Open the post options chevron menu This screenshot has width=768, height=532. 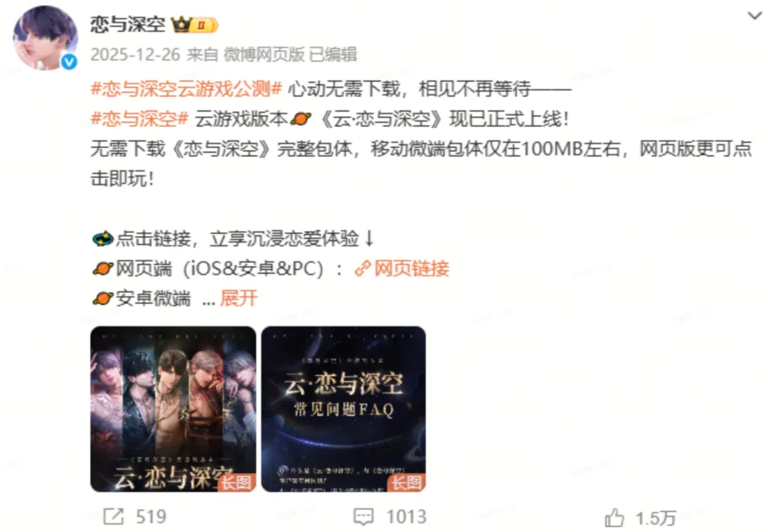(754, 16)
